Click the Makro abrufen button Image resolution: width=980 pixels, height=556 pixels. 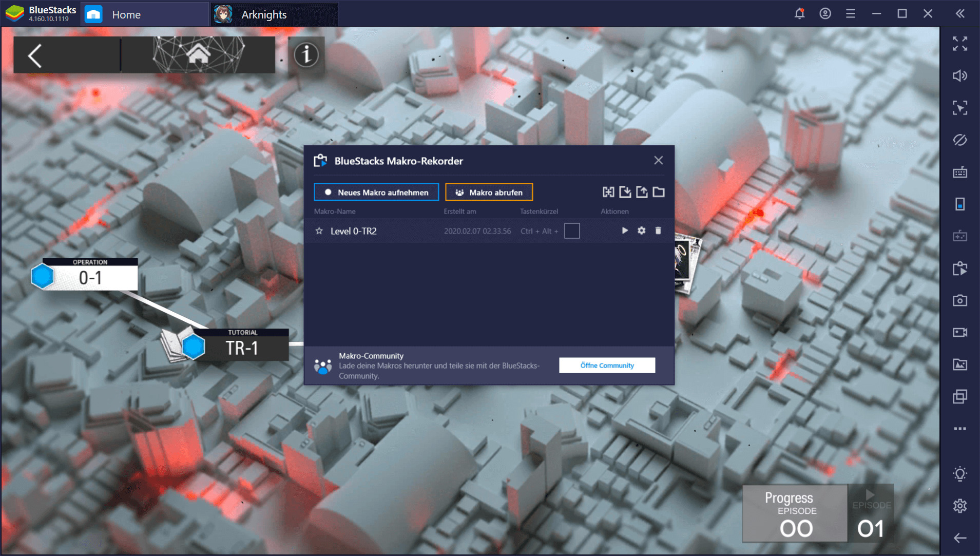click(x=489, y=192)
